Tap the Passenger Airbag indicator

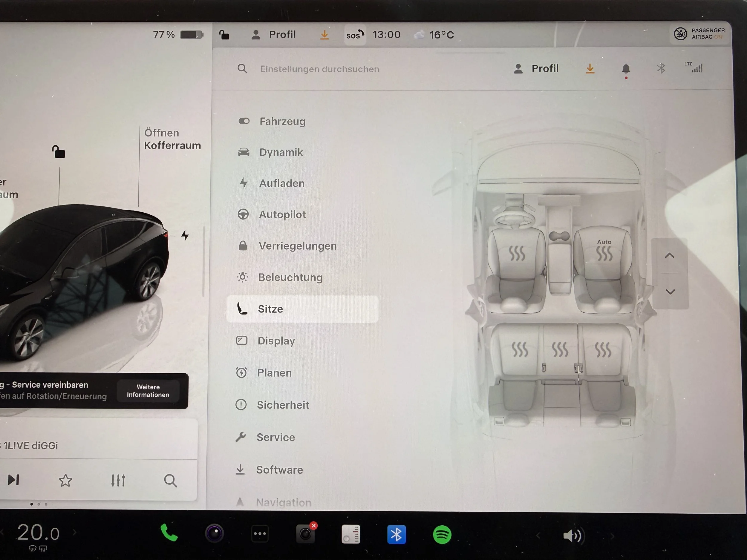(x=699, y=34)
